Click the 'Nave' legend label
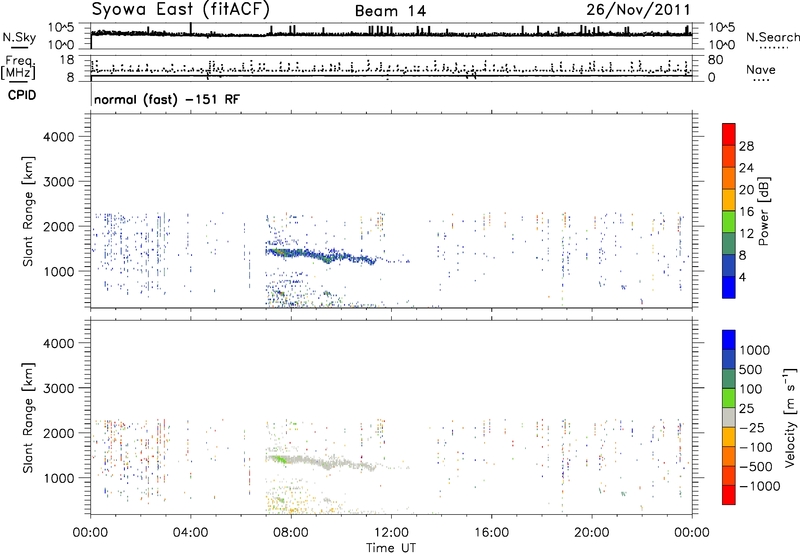This screenshot has height=554, width=800. 761,70
